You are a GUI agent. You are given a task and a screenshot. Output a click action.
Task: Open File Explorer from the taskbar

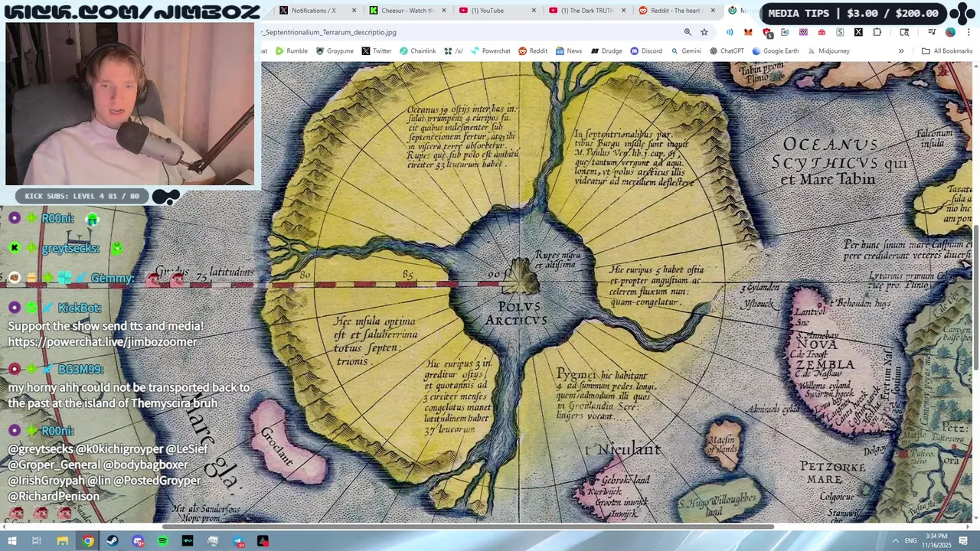[x=62, y=541]
